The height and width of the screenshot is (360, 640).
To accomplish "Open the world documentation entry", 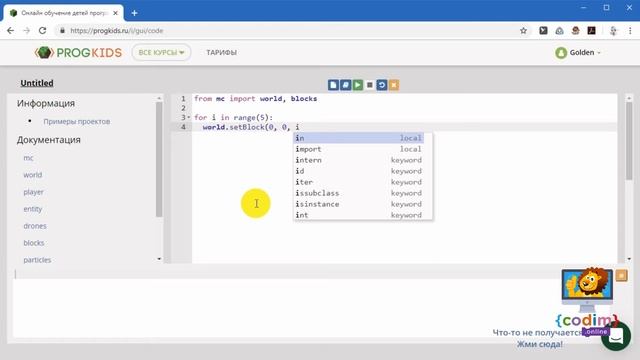I will pos(33,175).
